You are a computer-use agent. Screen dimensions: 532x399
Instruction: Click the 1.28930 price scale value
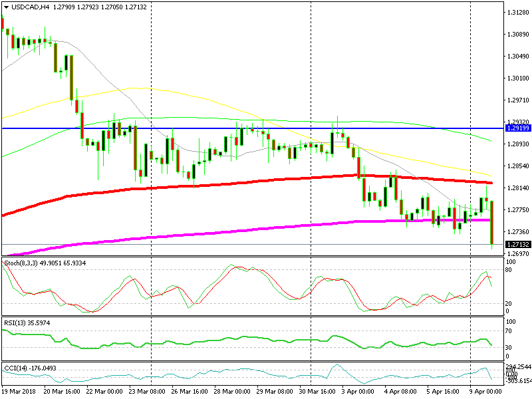point(518,144)
